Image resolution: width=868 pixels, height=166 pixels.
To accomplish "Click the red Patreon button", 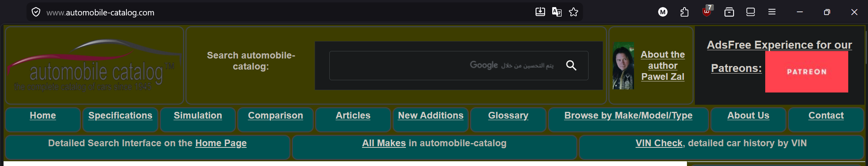I will (x=806, y=72).
